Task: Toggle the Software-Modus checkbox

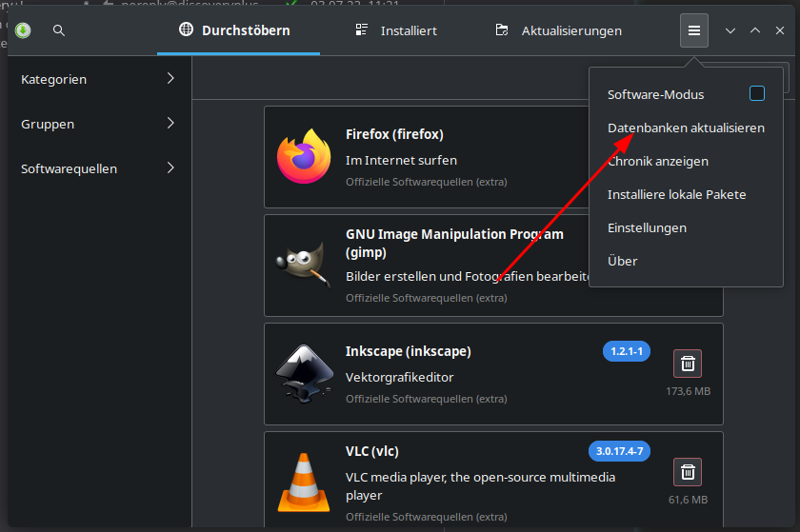Action: coord(757,93)
